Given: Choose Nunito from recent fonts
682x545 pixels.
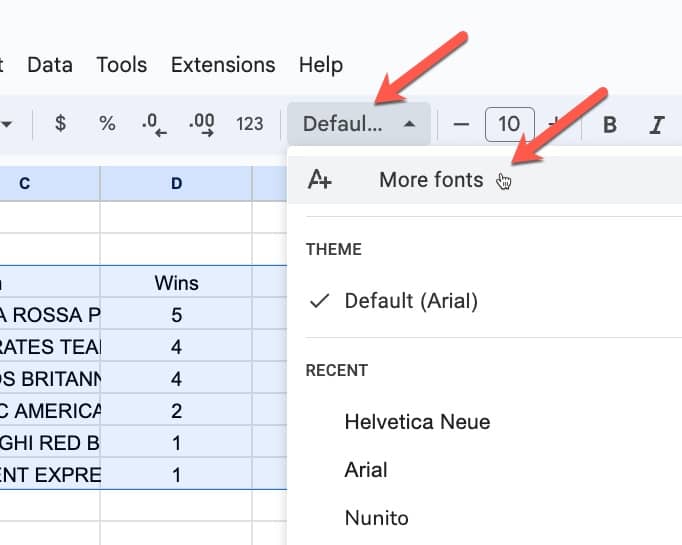Looking at the screenshot, I should 376,518.
